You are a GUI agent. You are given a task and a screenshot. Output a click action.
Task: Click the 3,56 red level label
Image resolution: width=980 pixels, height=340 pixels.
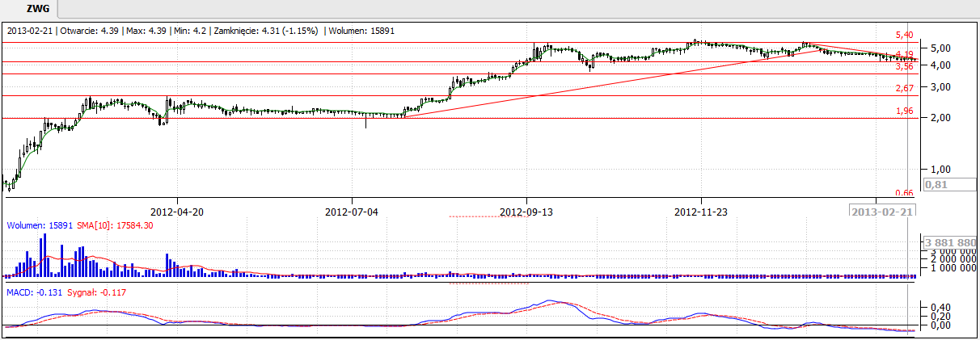[904, 66]
